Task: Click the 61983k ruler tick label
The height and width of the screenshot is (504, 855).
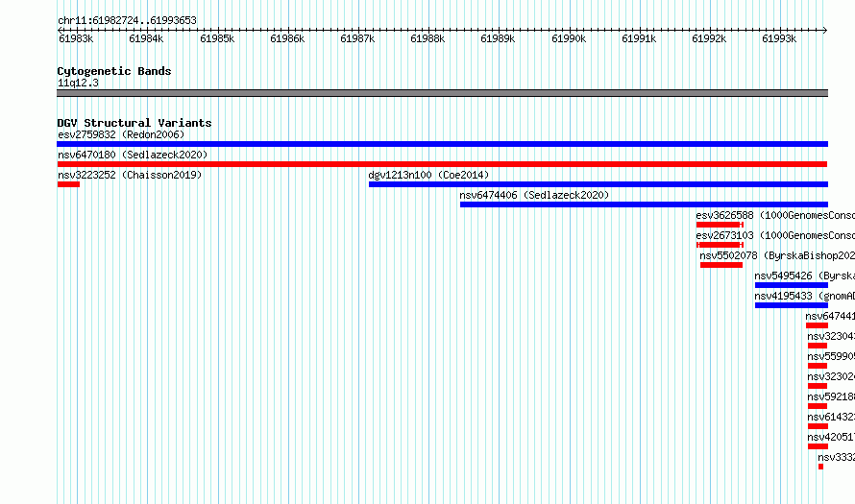Action: pos(76,38)
